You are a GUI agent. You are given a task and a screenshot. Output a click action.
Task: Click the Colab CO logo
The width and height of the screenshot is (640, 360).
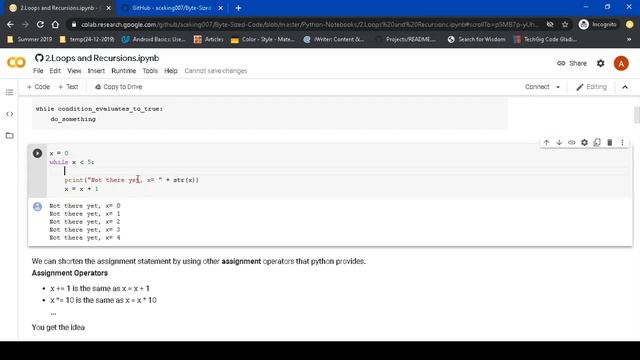16,62
